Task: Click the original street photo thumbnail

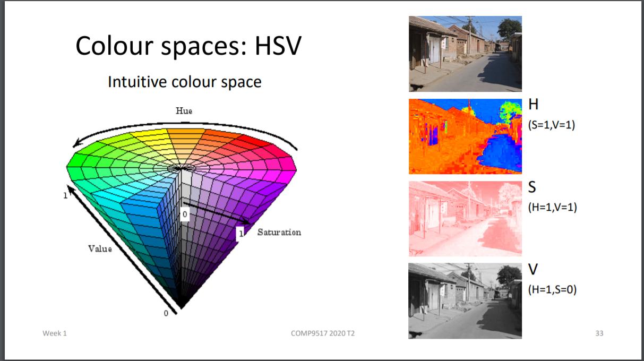Action: [465, 54]
